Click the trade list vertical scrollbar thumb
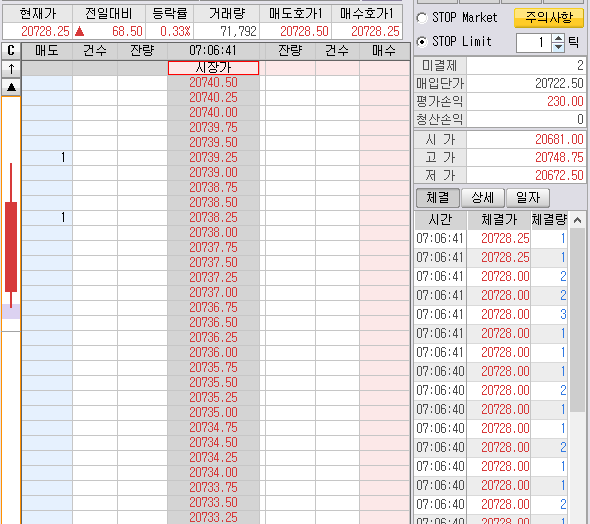Screen dimensions: 590x524 tap(577, 320)
